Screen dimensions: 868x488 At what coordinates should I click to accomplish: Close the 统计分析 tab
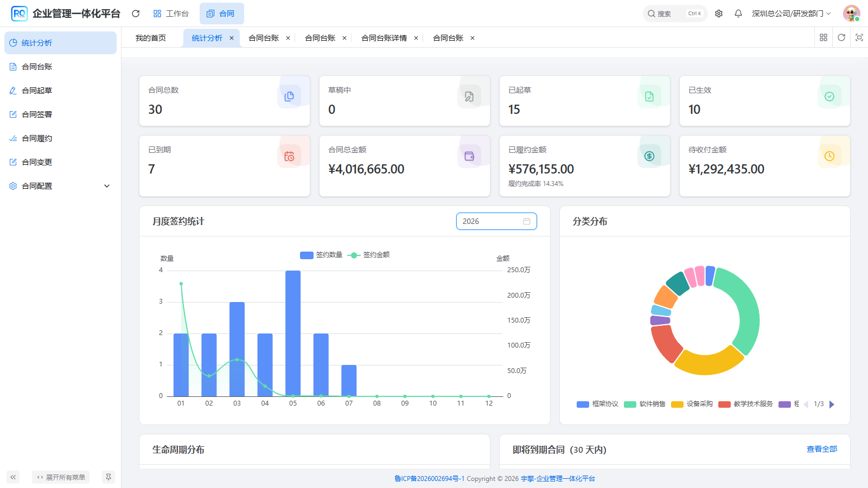point(232,38)
